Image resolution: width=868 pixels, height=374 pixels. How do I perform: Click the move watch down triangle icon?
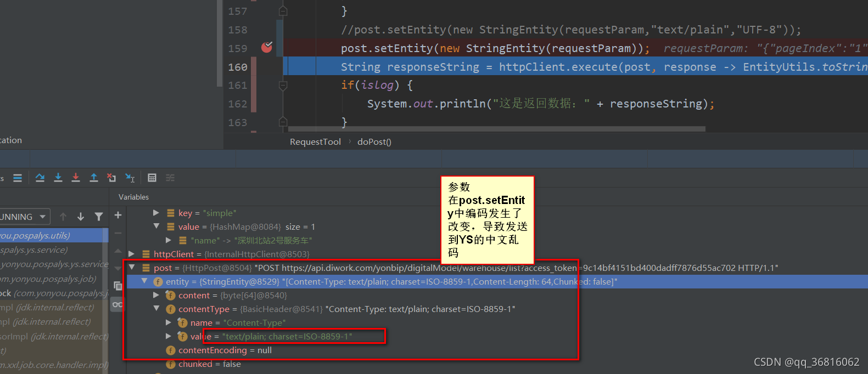[118, 268]
